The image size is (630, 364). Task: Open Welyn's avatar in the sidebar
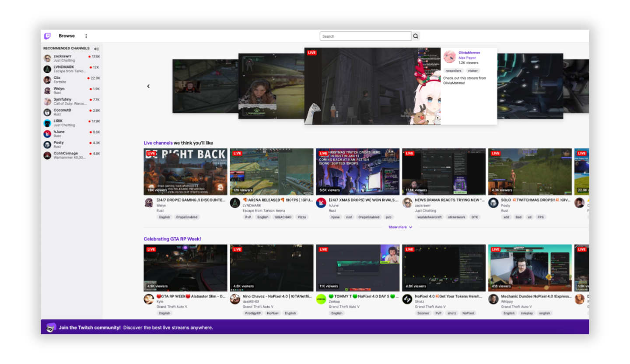pos(47,90)
